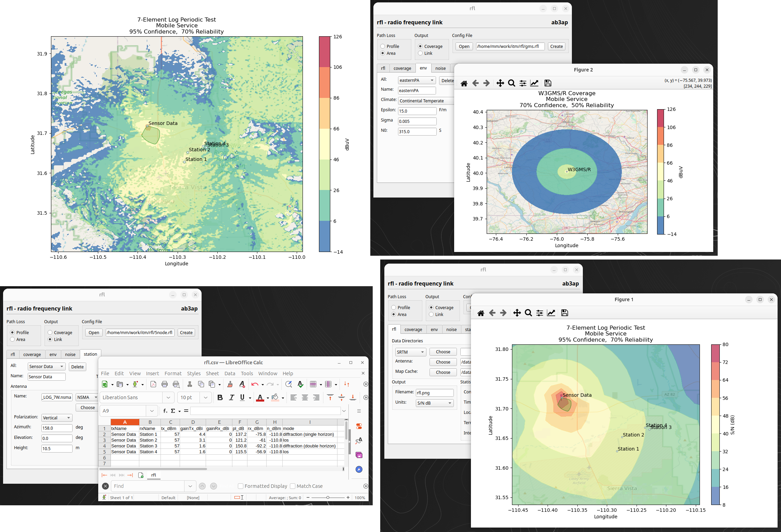Click the Figure 2 home reset-view icon
Viewport: 781px width, 532px height.
(x=464, y=83)
